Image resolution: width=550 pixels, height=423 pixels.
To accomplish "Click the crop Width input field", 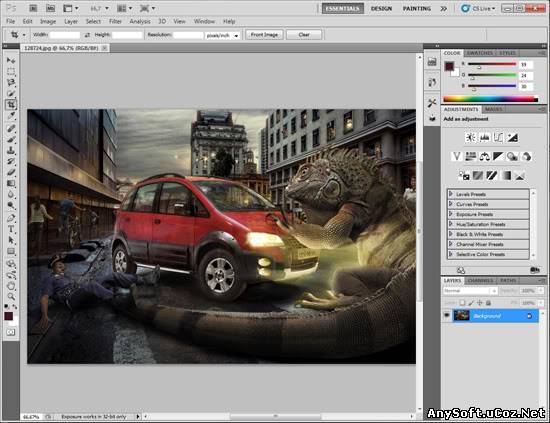I will 65,35.
